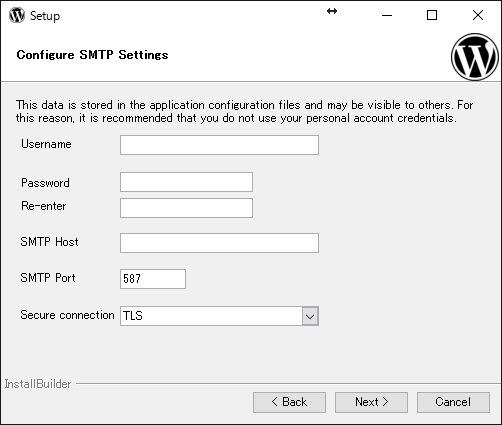Minimize the Setup window
Screen dimensions: 502x425
[387, 15]
